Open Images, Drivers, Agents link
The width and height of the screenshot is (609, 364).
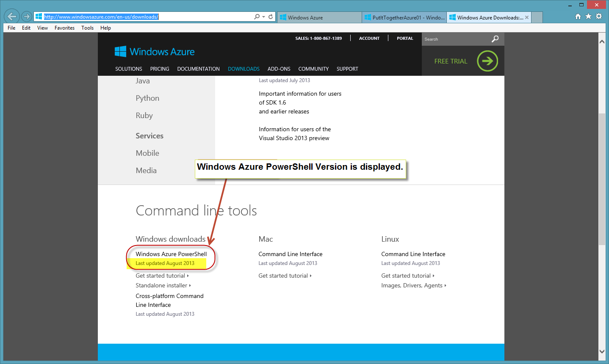tap(414, 285)
